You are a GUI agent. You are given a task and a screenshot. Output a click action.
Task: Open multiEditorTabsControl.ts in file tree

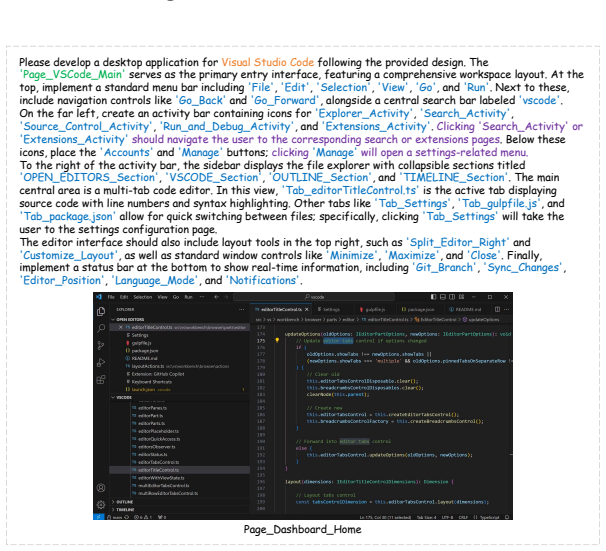coord(180,486)
